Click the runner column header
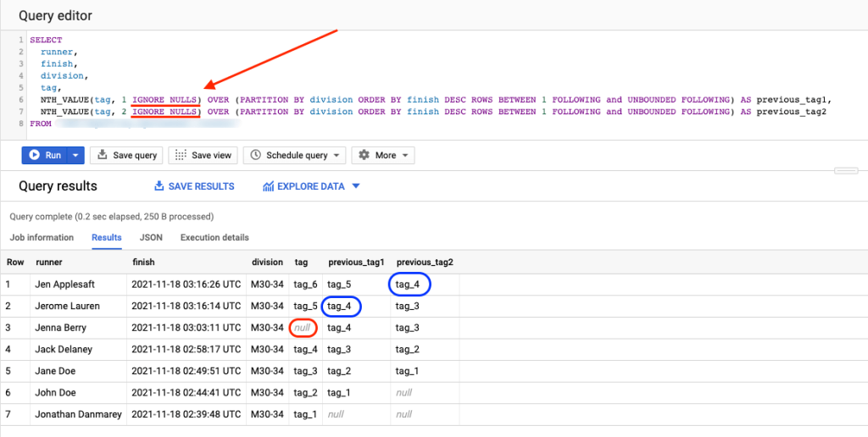868x437 pixels. 49,263
